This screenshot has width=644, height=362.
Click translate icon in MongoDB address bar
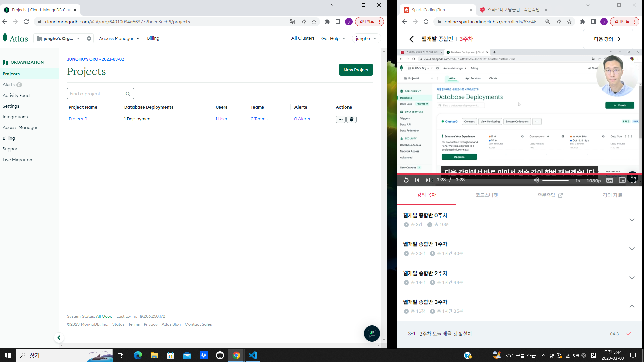click(292, 22)
